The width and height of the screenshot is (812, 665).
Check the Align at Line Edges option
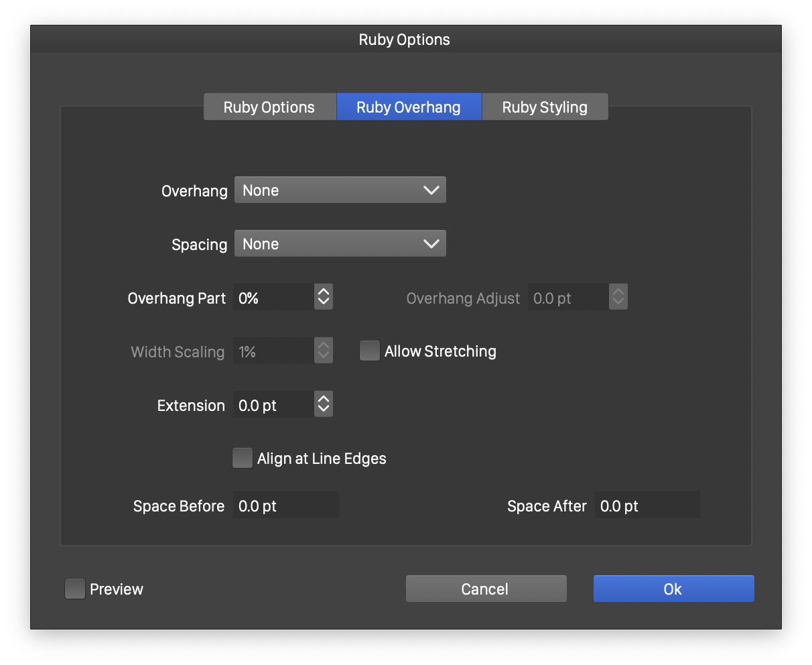243,459
